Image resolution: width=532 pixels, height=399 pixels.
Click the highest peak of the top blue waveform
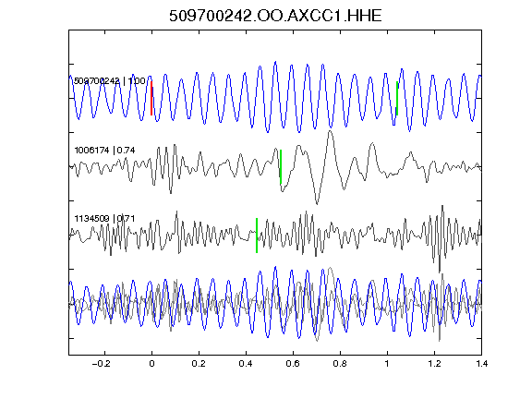(x=275, y=63)
